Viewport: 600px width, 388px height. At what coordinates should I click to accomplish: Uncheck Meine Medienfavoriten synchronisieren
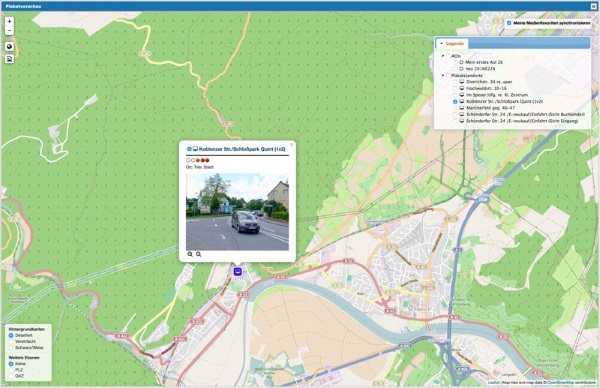(509, 23)
